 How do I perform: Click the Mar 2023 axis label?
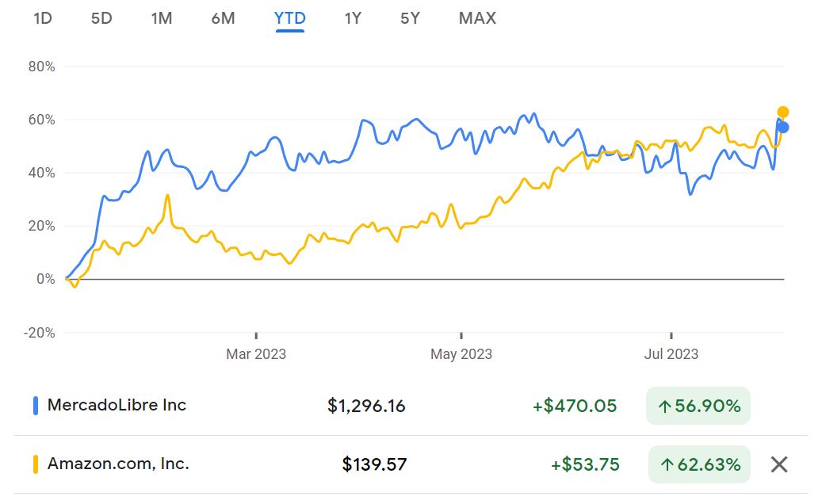(x=256, y=354)
